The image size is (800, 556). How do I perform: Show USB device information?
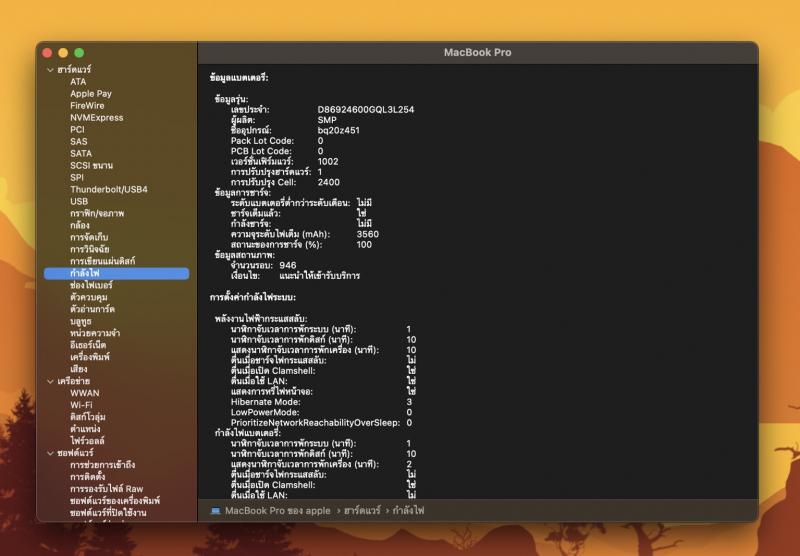pyautogui.click(x=79, y=201)
